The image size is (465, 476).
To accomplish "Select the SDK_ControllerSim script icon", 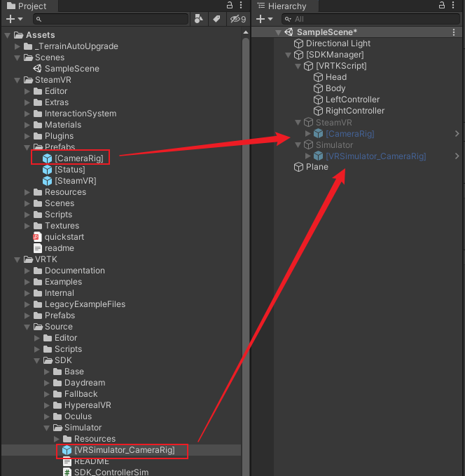I will (67, 472).
